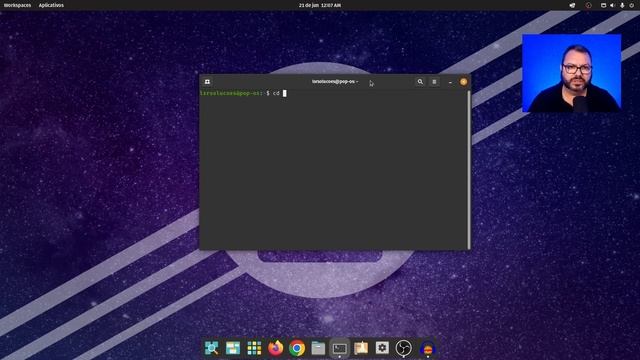Open Pop Launcher search from dock
640x360 pixels.
(211, 348)
